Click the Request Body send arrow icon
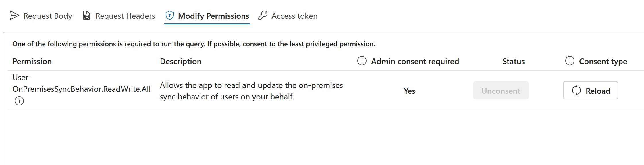This screenshot has width=644, height=165. 14,16
